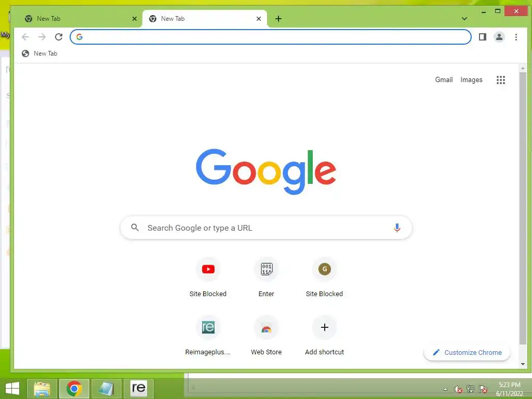Open the Images link
Screen dimensions: 532x399
(471, 79)
